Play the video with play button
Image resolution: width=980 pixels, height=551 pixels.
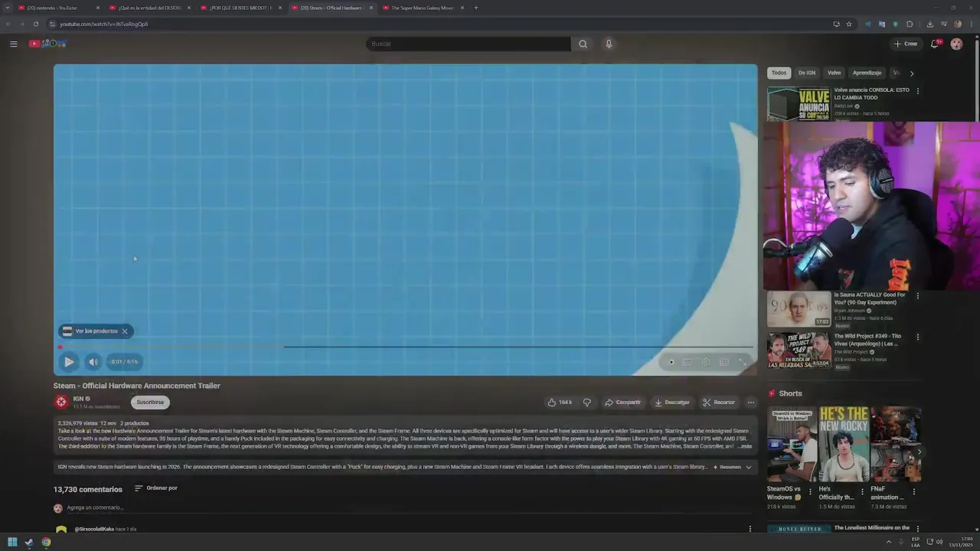point(69,362)
